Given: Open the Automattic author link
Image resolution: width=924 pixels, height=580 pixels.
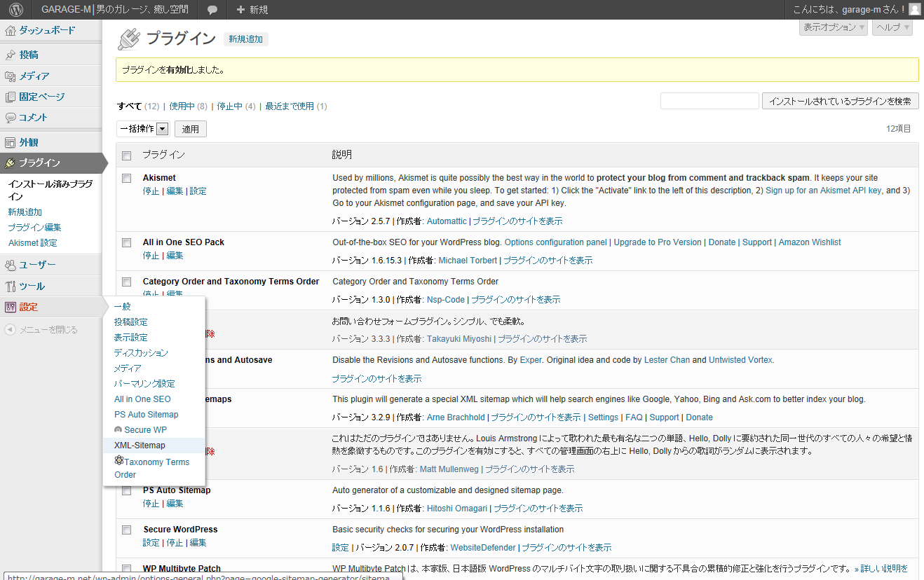Looking at the screenshot, I should [x=447, y=221].
